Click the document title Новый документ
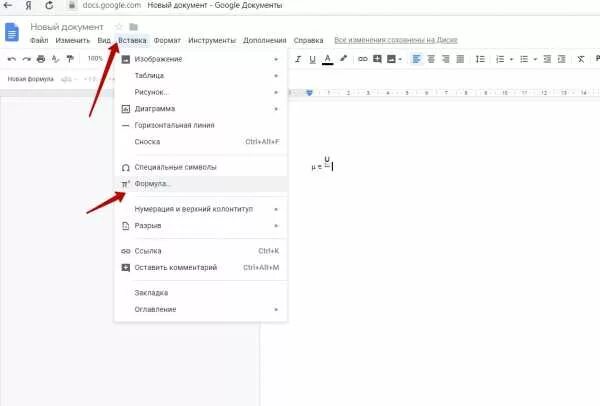Image resolution: width=600 pixels, height=406 pixels. 67,27
